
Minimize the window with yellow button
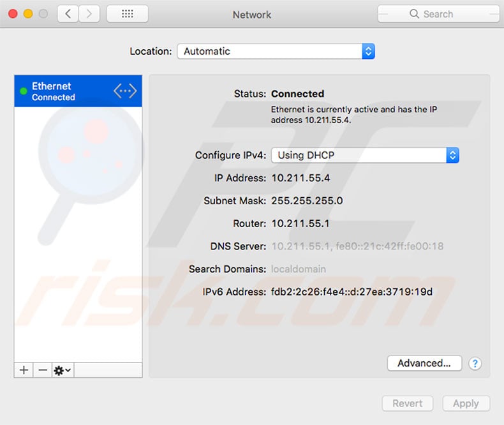pyautogui.click(x=28, y=14)
